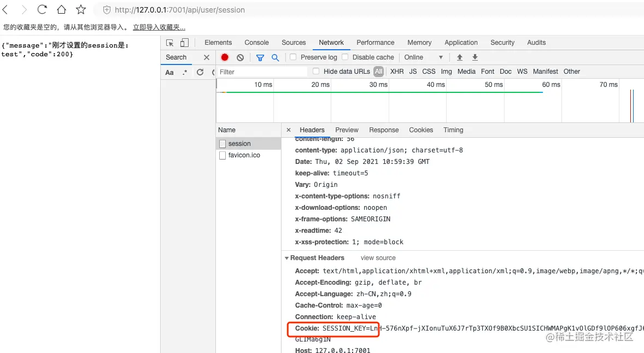
Task: Switch to the Elements tab
Action: point(218,42)
